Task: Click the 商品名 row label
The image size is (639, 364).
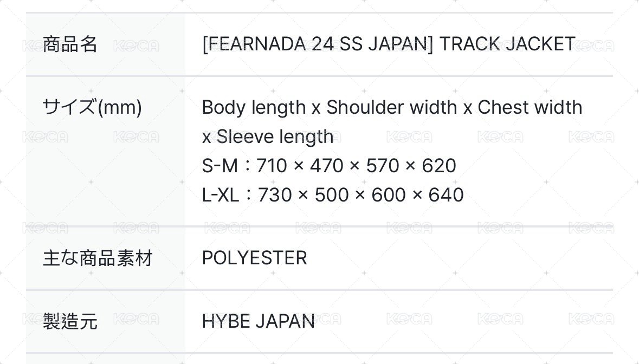Action: [x=70, y=44]
